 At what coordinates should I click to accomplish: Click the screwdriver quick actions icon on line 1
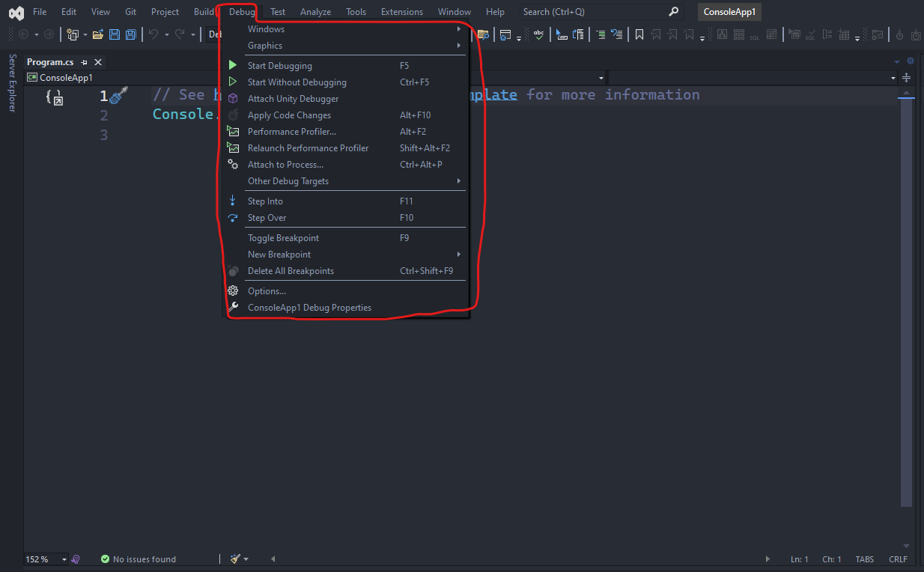pos(118,95)
